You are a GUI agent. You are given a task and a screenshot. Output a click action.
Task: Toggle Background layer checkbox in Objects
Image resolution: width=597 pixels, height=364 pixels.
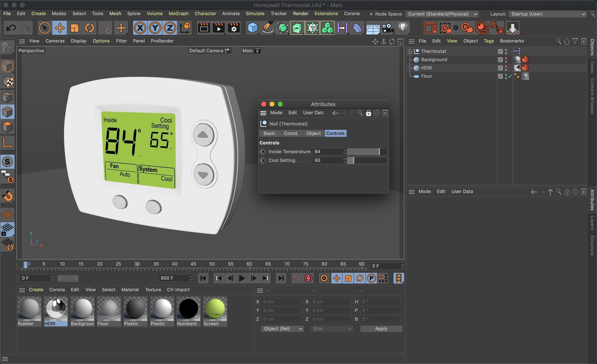pyautogui.click(x=500, y=60)
